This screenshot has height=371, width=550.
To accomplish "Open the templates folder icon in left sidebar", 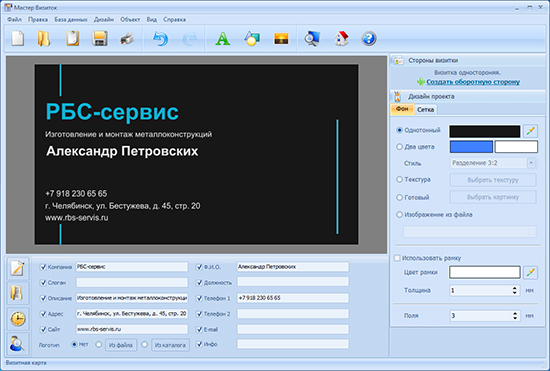I will (x=18, y=293).
